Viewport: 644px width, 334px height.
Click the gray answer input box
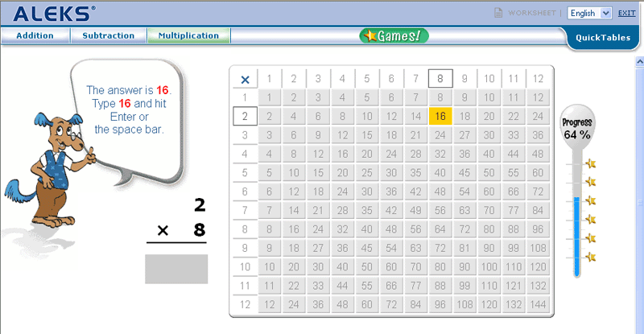coord(176,269)
